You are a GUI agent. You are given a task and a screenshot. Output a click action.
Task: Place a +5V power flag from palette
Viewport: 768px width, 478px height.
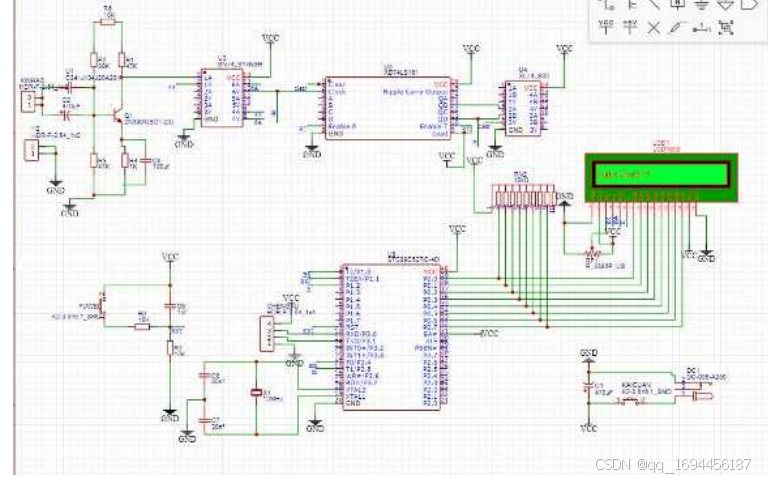coord(630,27)
